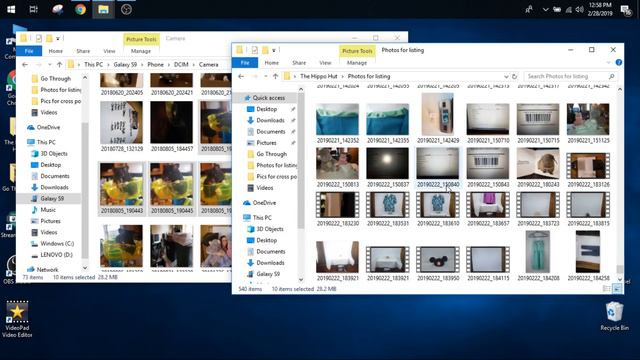This screenshot has height=360, width=640.
Task: Launch Google Chrome from the taskbar
Action: coord(80,9)
